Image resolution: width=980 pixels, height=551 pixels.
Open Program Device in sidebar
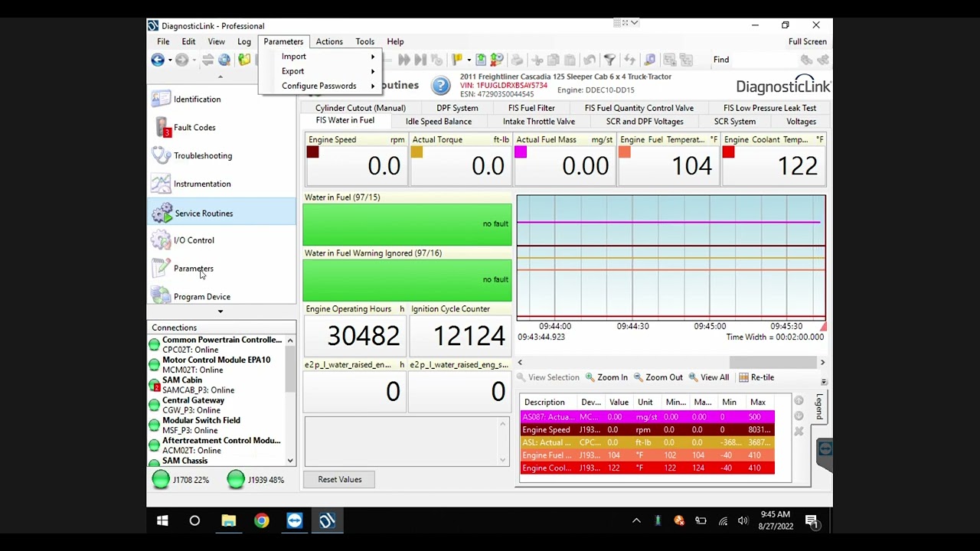202,296
